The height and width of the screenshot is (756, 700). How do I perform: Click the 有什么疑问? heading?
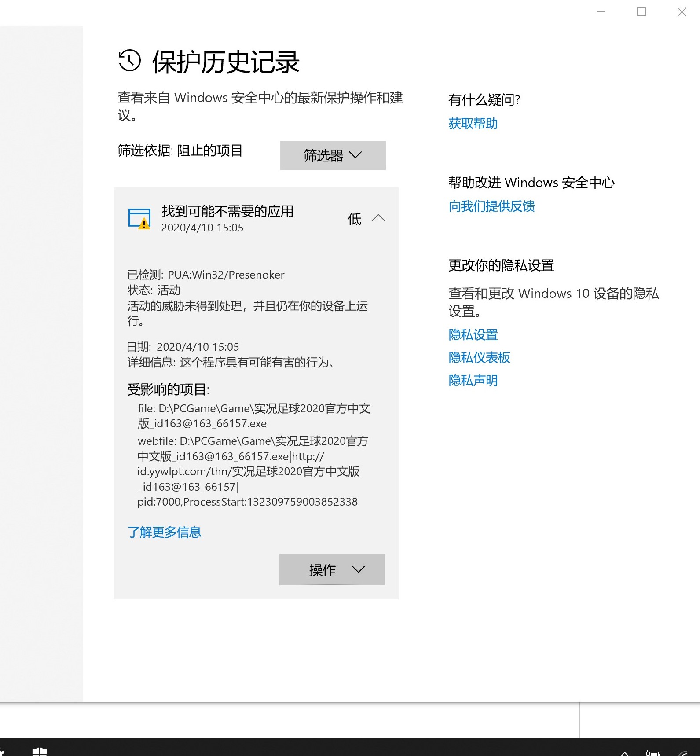pyautogui.click(x=484, y=100)
